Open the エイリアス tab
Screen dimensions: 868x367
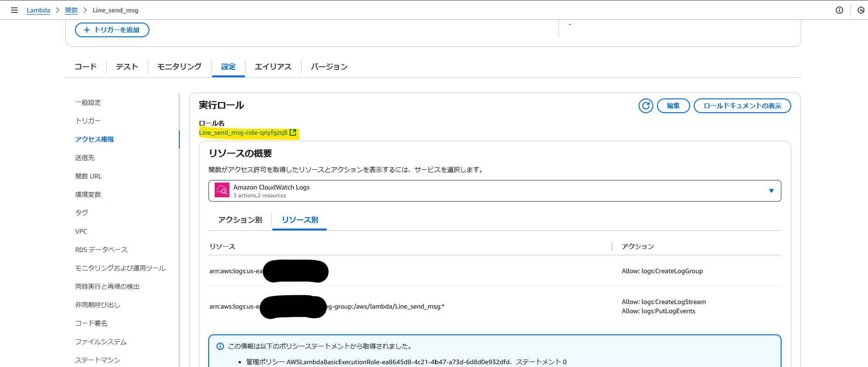click(x=273, y=67)
